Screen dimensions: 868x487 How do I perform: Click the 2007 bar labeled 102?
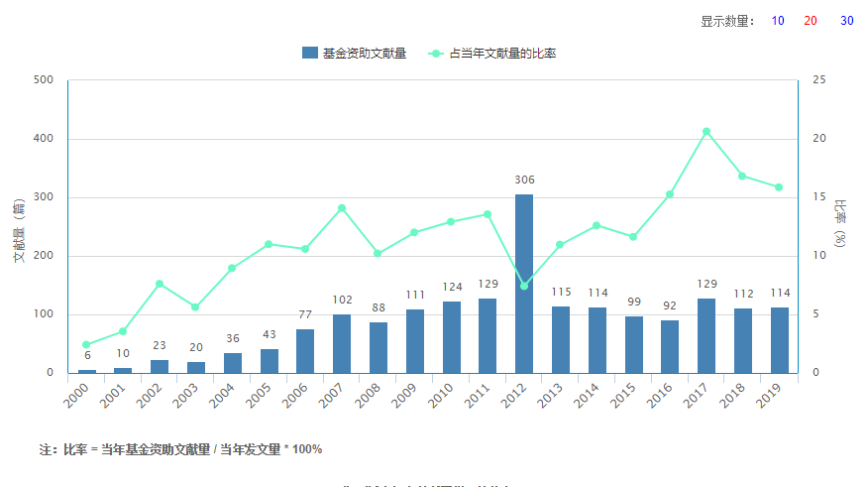pos(342,343)
